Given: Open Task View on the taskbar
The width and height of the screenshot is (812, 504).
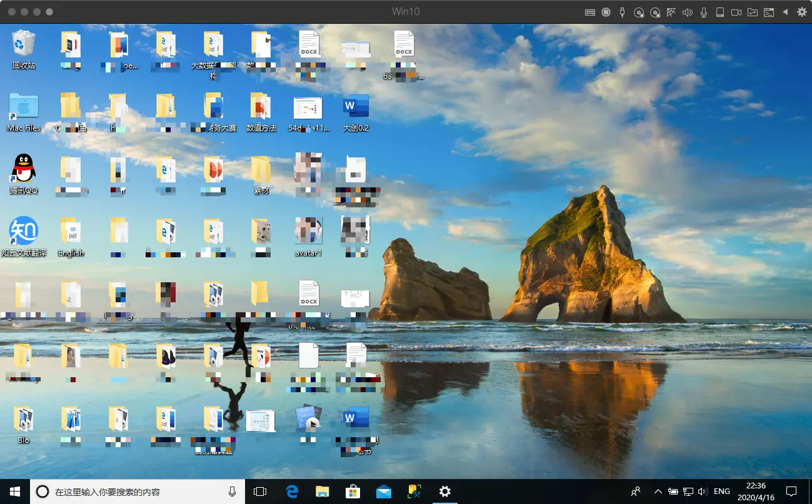Looking at the screenshot, I should (260, 492).
